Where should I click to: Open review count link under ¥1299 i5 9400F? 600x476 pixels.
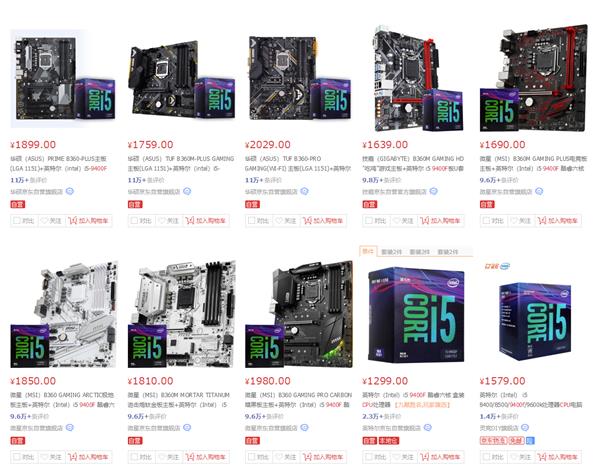click(x=382, y=416)
